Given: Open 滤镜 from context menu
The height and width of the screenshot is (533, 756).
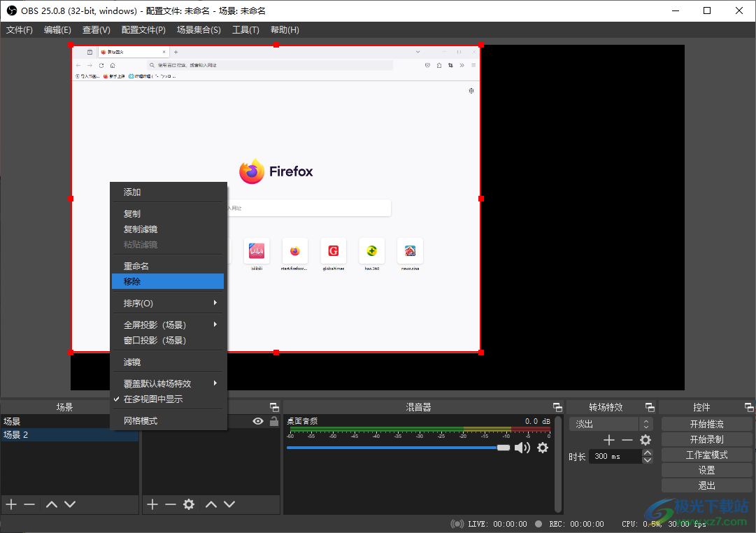Looking at the screenshot, I should tap(167, 362).
